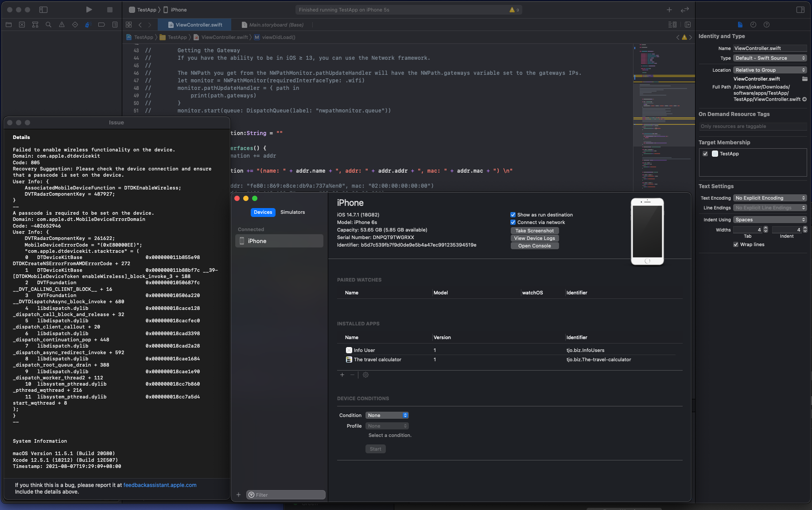Open the Text Encoding dropdown
This screenshot has width=812, height=510.
(770, 198)
